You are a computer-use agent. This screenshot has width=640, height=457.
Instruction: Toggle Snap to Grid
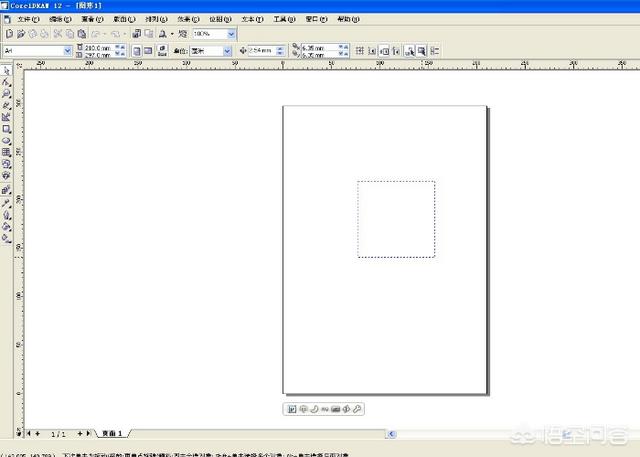click(360, 51)
